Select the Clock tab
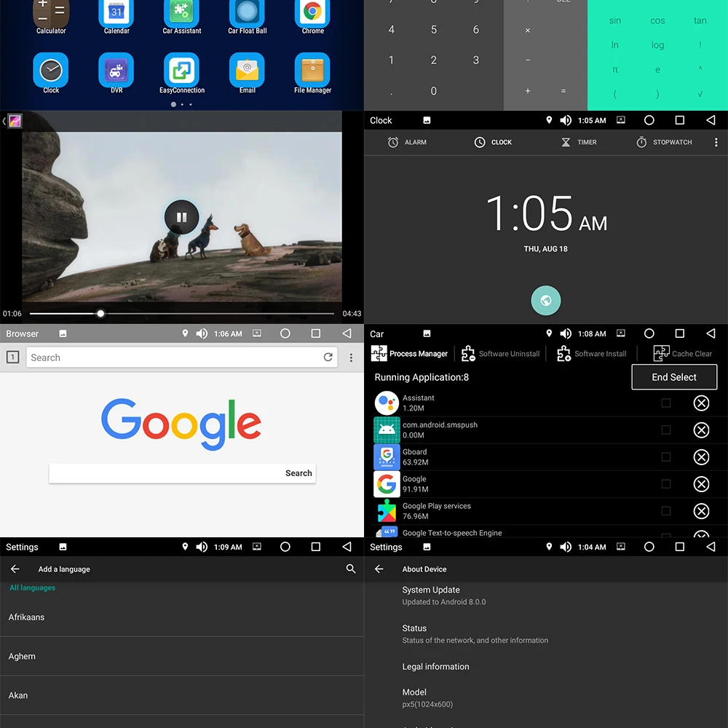 point(493,142)
